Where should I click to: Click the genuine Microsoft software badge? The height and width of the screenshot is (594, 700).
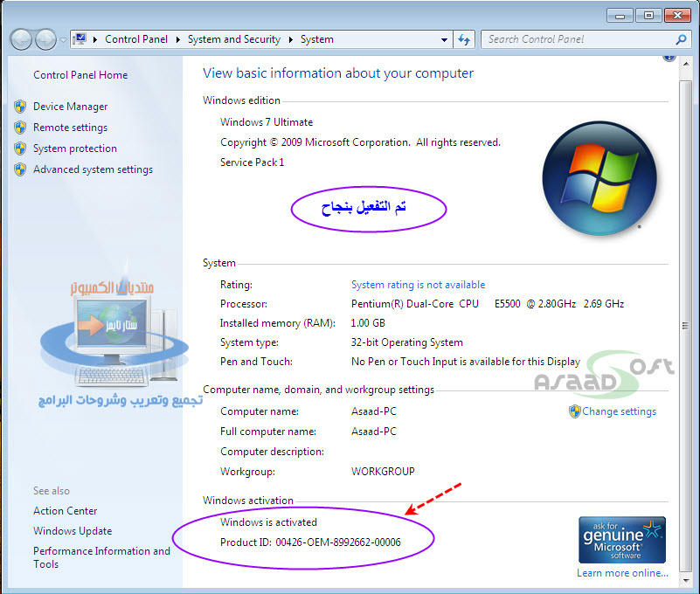click(x=621, y=539)
